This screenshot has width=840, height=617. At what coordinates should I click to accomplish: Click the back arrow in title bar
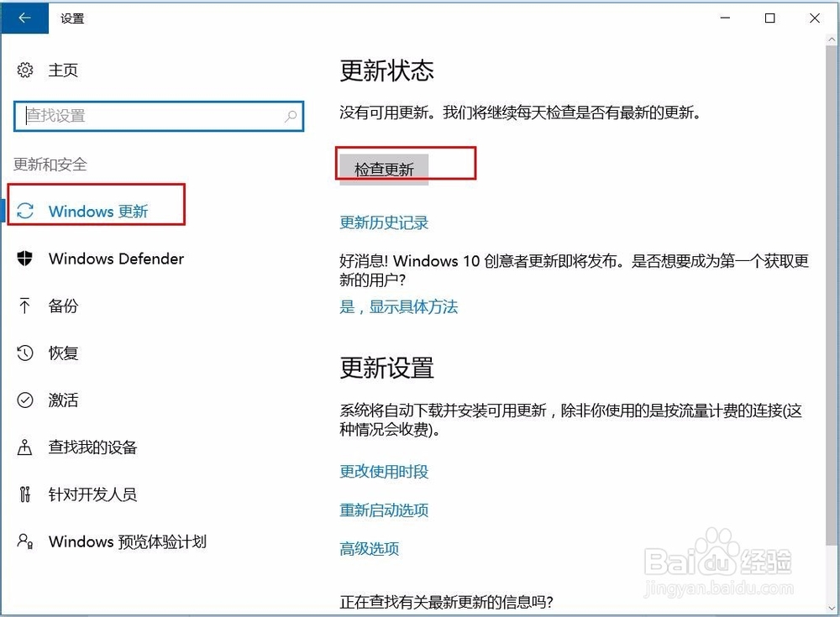pyautogui.click(x=24, y=18)
